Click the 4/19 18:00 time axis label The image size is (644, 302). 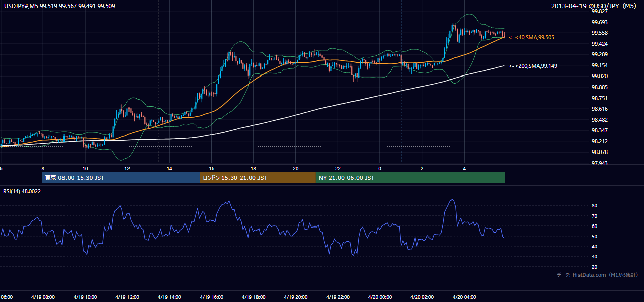coord(253,297)
